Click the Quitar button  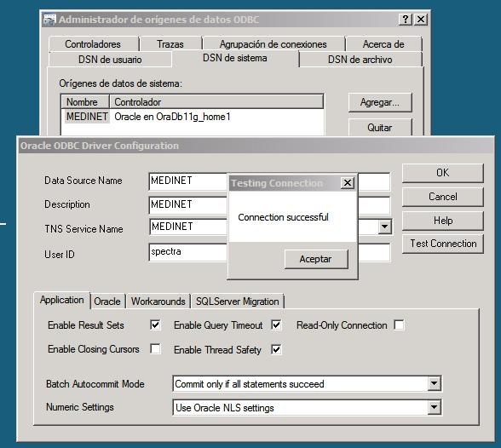pyautogui.click(x=380, y=128)
